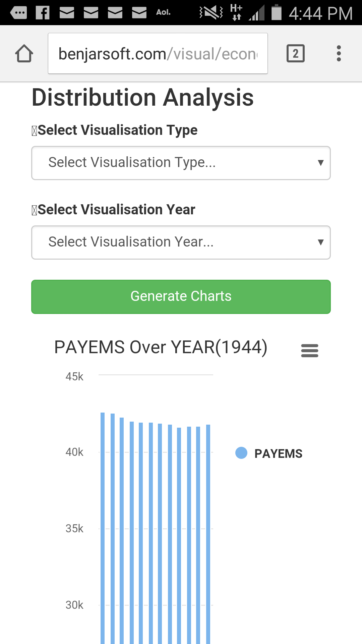Open the chart hamburger context menu

coord(310,351)
